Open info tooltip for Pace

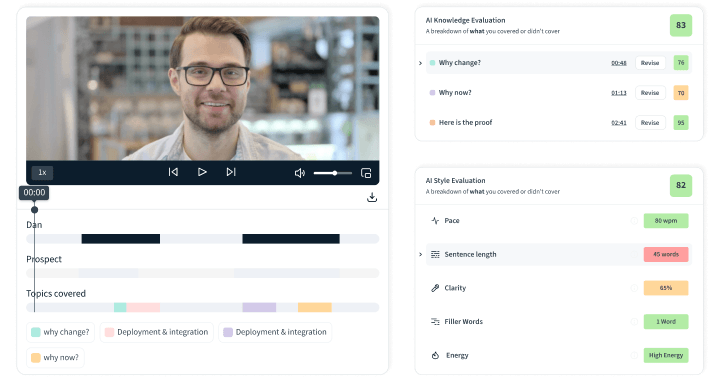tap(634, 221)
